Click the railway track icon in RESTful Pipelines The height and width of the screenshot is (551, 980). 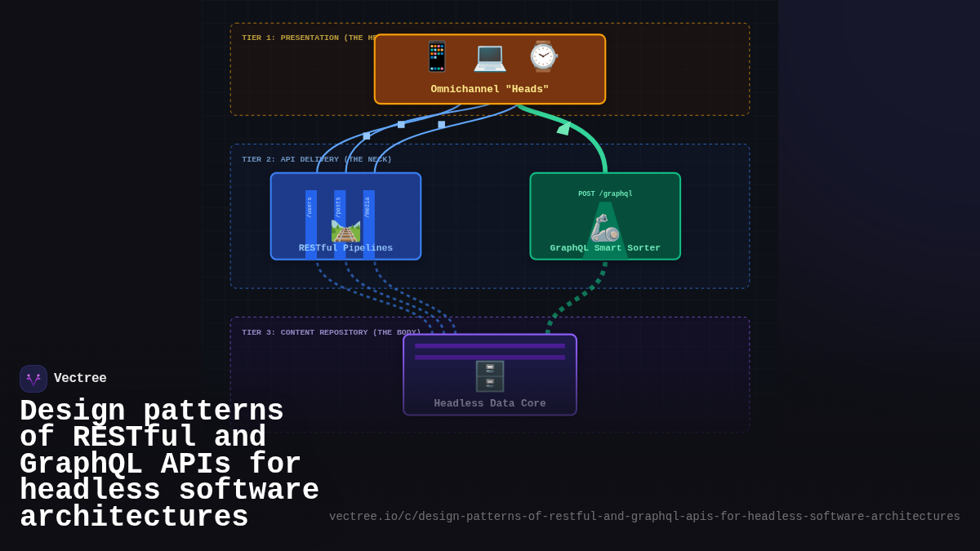[346, 232]
